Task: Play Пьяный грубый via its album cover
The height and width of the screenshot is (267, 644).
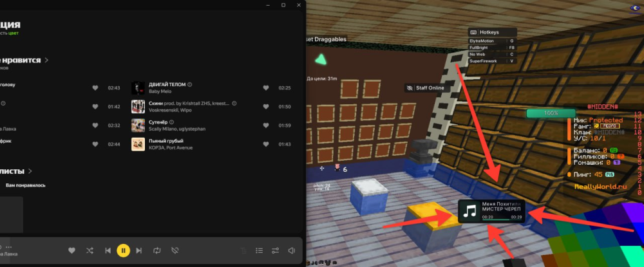Action: click(138, 144)
